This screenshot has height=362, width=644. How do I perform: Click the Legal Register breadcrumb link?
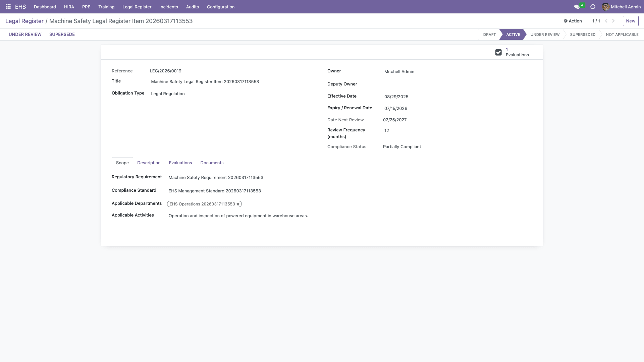point(24,21)
